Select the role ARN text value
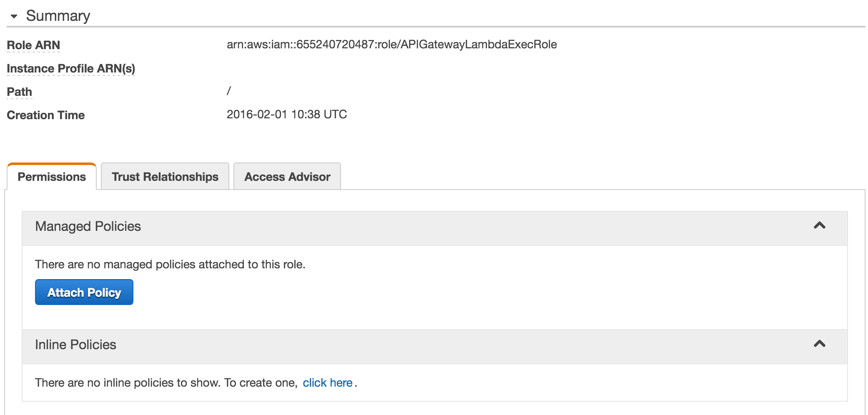This screenshot has width=868, height=415. pos(392,44)
